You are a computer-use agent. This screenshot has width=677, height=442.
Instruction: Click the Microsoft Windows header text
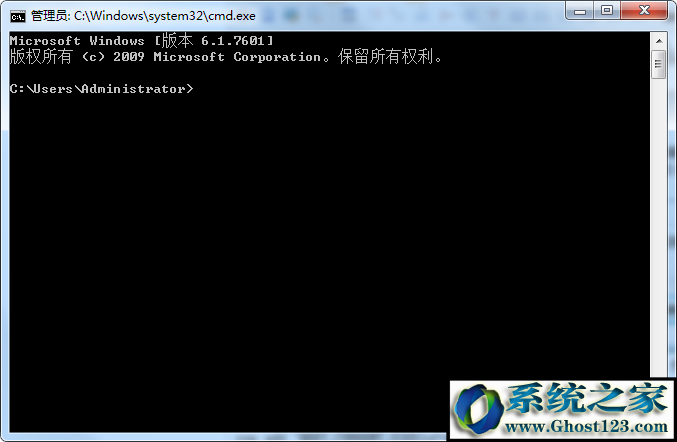[x=77, y=41]
